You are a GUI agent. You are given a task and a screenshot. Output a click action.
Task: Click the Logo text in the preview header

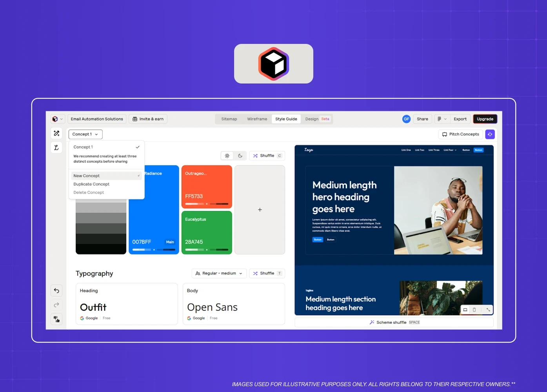(x=309, y=150)
